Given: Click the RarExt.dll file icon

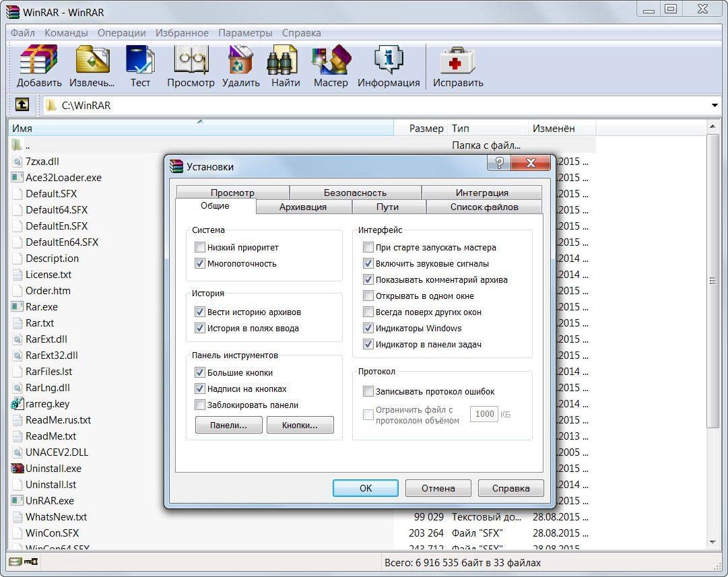Looking at the screenshot, I should 18,339.
